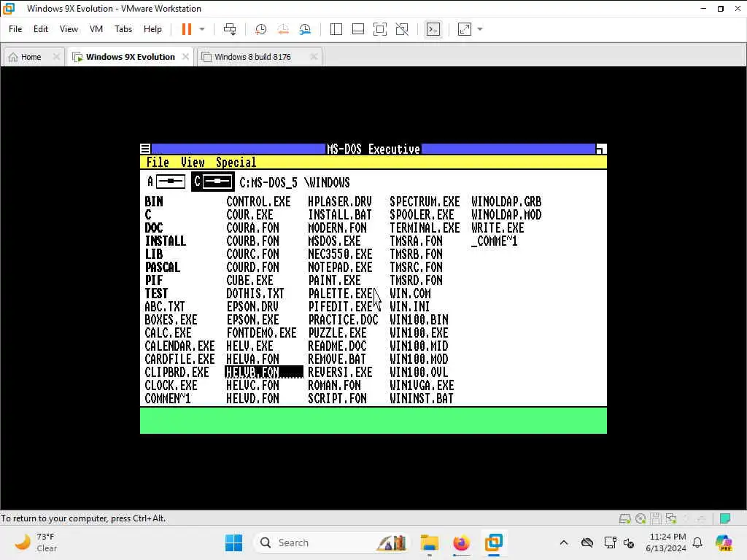Select CUBE.EXE file
747x560 pixels.
click(249, 281)
